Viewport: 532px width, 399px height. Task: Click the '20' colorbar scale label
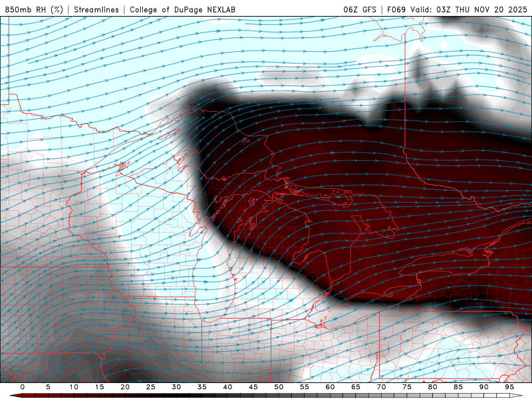pos(125,387)
